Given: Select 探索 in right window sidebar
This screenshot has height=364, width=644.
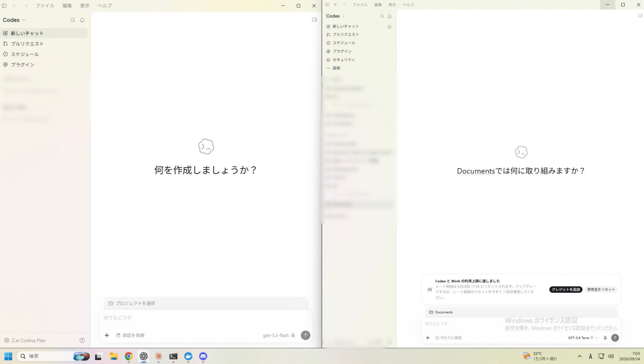Looking at the screenshot, I should tap(359, 68).
